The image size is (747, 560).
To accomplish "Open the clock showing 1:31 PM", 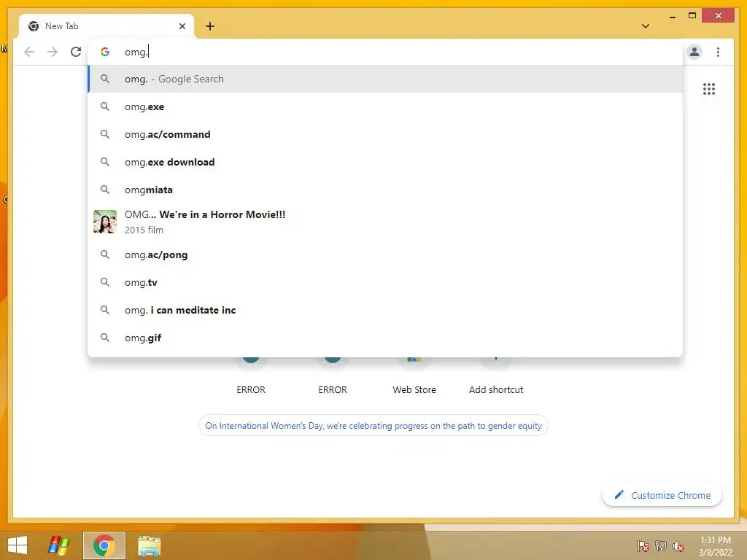I will pyautogui.click(x=715, y=546).
